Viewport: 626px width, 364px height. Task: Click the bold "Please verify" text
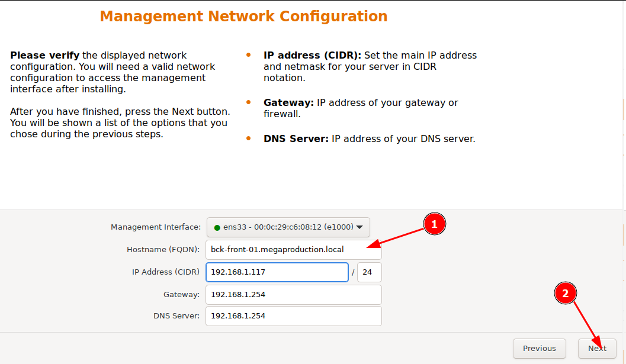click(x=44, y=56)
